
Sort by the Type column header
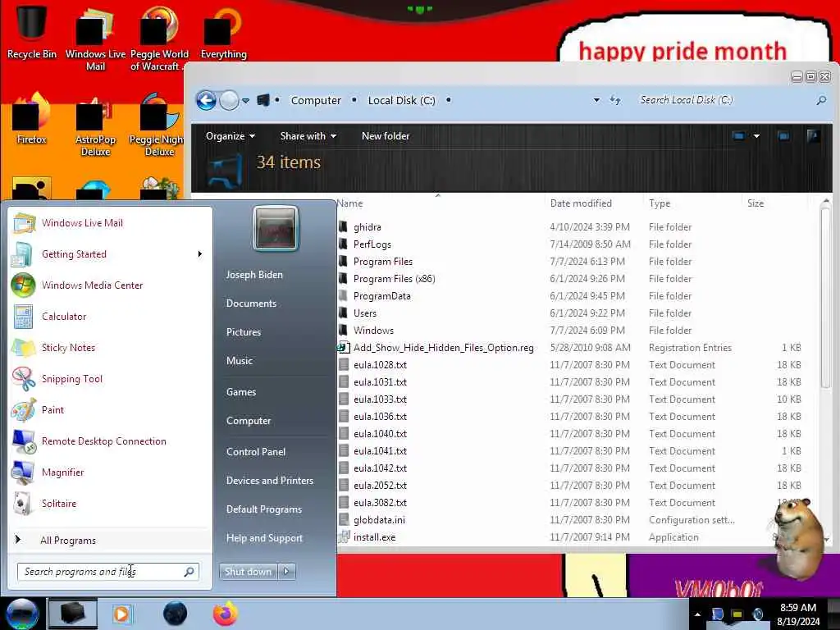click(x=660, y=203)
